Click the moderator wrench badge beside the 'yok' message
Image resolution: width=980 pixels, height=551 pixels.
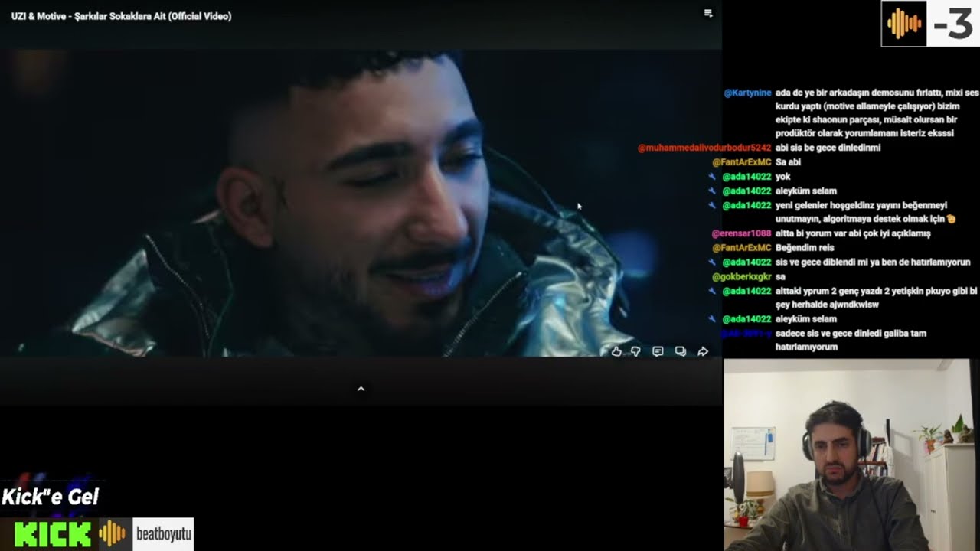[712, 177]
